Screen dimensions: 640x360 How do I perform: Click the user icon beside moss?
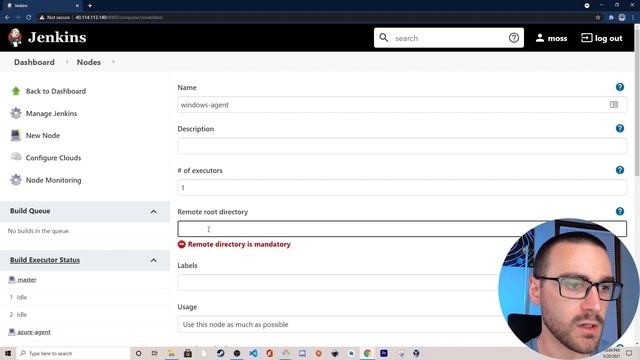pos(540,38)
